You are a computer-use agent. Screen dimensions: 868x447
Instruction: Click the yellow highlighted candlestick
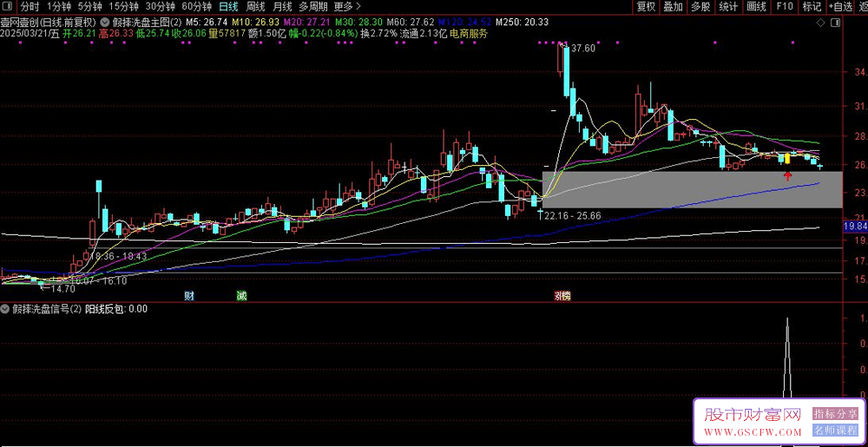tap(787, 158)
